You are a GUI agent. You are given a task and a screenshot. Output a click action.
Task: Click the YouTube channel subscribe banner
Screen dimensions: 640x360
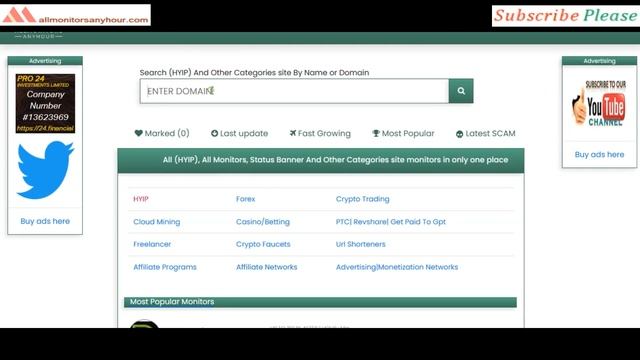599,104
